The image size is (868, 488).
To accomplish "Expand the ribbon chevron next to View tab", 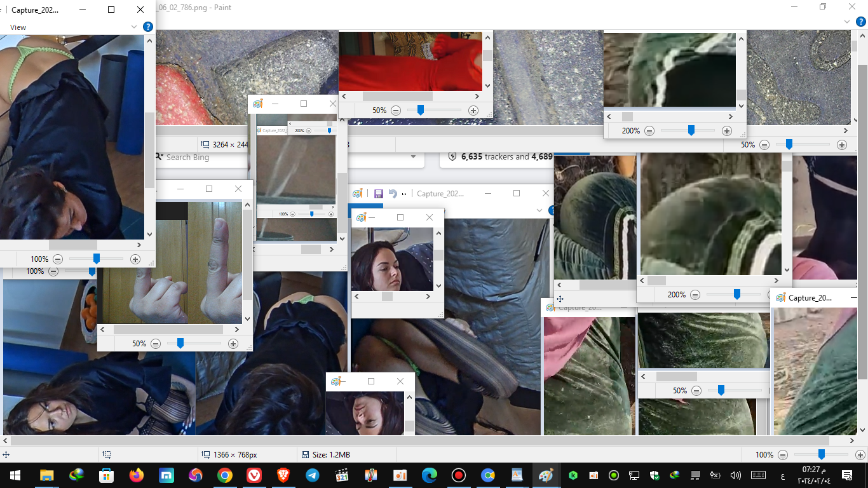I will click(134, 27).
